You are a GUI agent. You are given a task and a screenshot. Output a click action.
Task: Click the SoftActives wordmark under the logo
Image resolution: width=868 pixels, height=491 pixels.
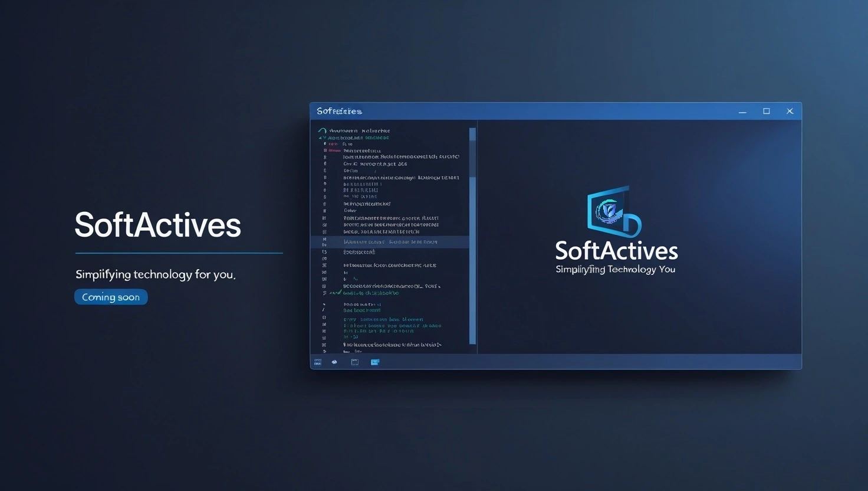pos(616,251)
